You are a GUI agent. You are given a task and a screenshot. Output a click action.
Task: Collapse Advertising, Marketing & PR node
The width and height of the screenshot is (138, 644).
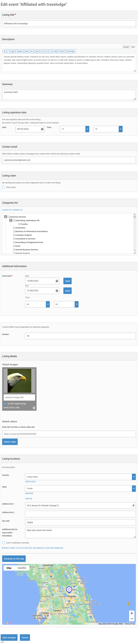click(11, 220)
